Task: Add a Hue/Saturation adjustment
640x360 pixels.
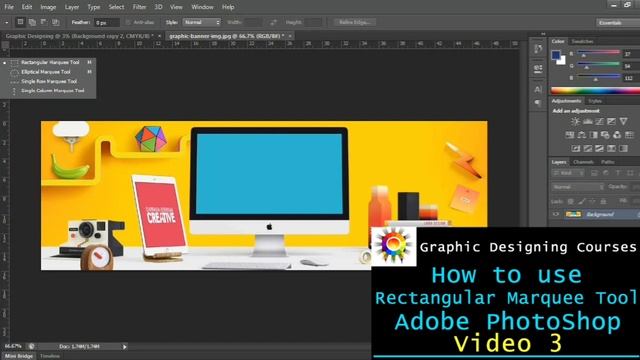Action: tap(569, 135)
